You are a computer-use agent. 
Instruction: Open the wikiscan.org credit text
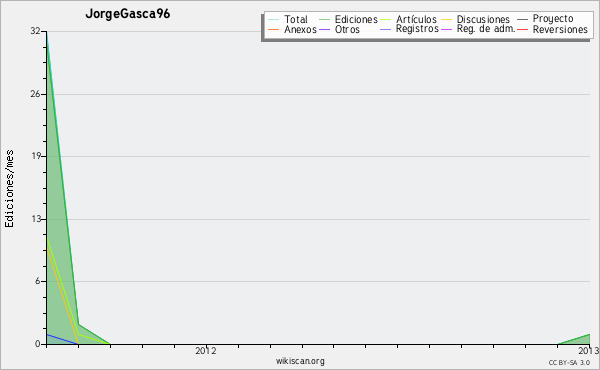[x=300, y=361]
